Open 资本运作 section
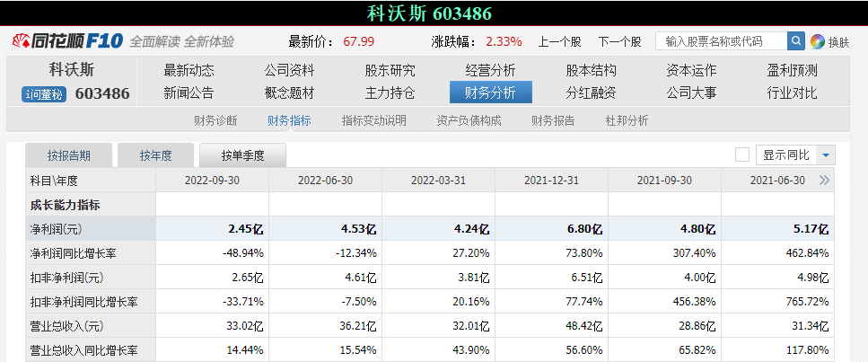The image size is (868, 362). (x=691, y=70)
